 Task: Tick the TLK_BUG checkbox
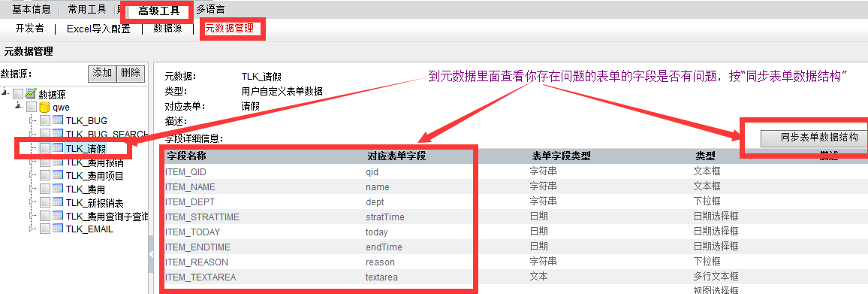click(x=45, y=120)
